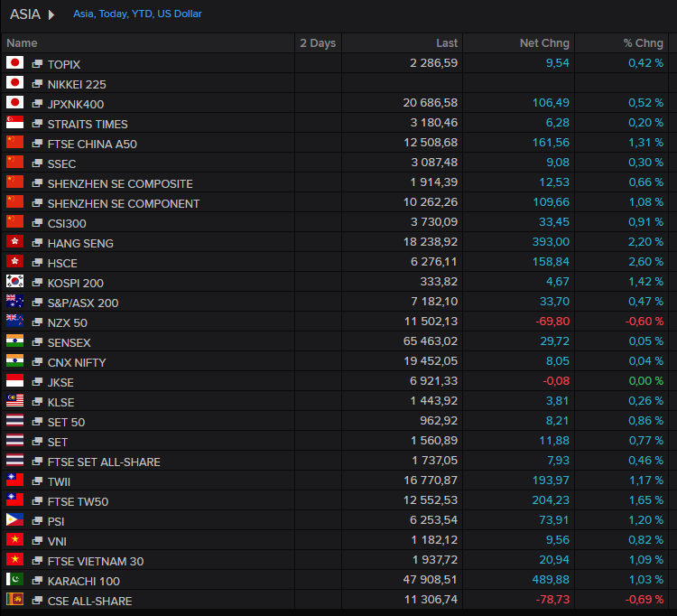The height and width of the screenshot is (616, 677).
Task: Click the JKSE percent change 0,00 %
Action: click(x=646, y=380)
